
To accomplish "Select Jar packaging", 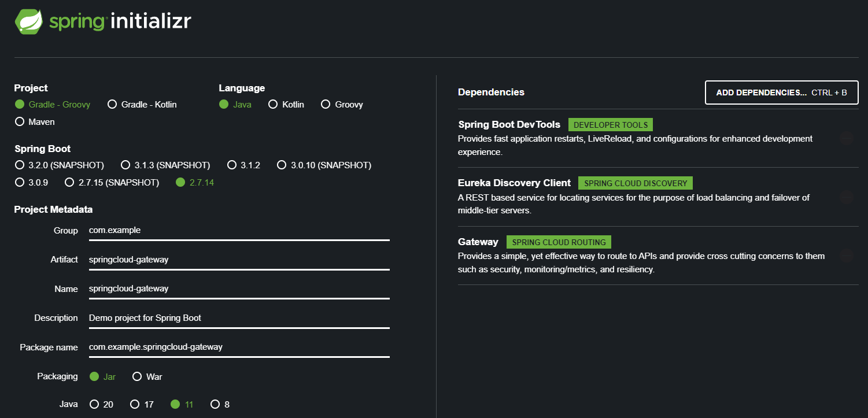I will point(103,377).
